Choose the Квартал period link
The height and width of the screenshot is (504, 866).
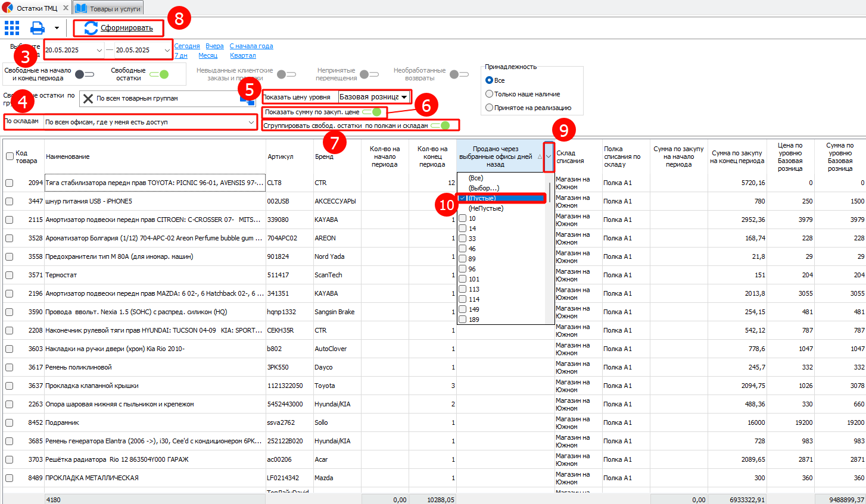tap(243, 55)
